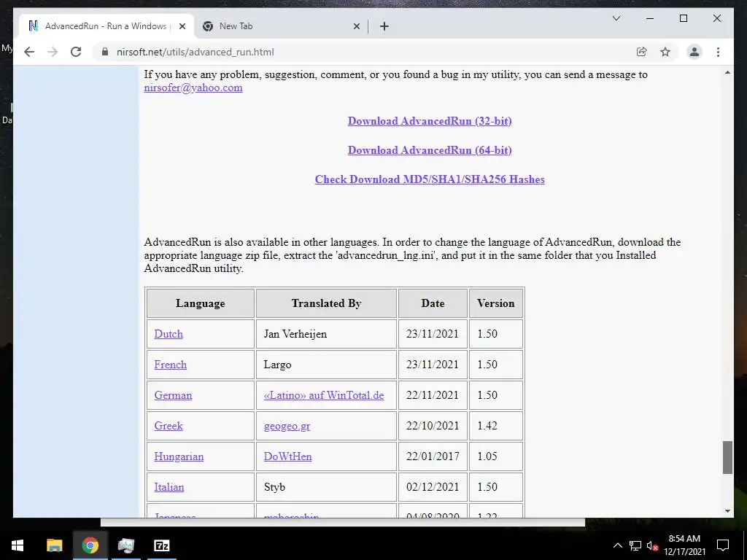Click the Date column header
This screenshot has width=747, height=560.
433,303
